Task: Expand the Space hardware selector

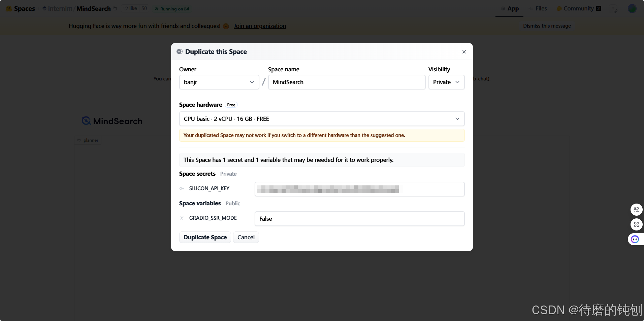Action: point(322,119)
